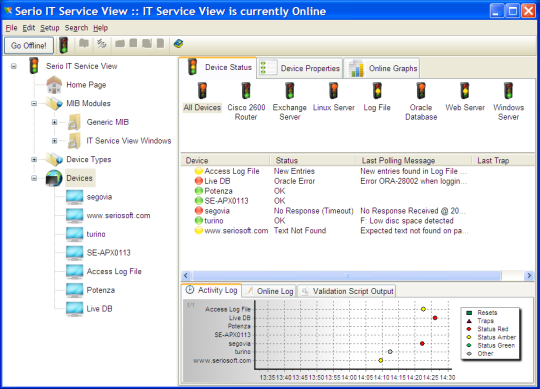Click the Cisco 2600 Router traffic light
This screenshot has height=389, width=540.
click(246, 91)
